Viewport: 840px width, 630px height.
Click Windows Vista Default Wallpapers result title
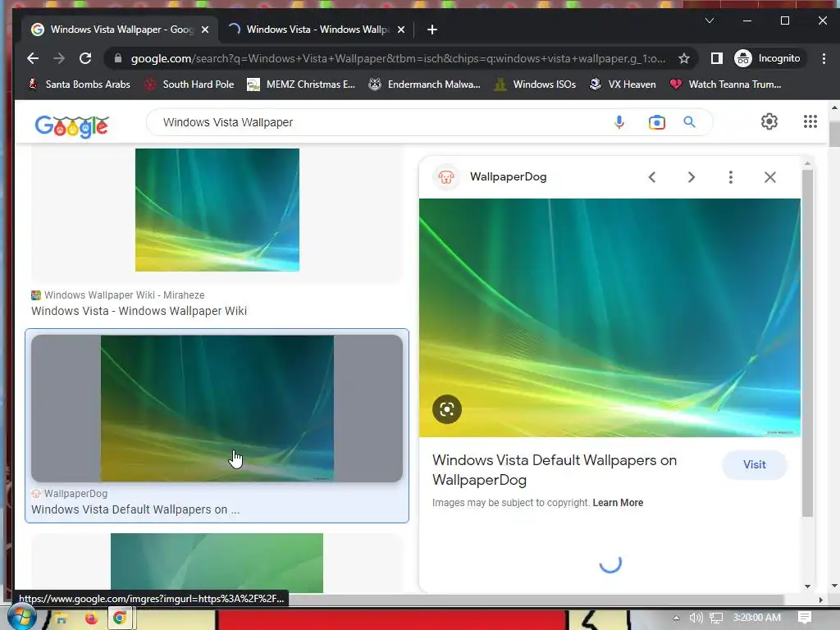pyautogui.click(x=135, y=509)
